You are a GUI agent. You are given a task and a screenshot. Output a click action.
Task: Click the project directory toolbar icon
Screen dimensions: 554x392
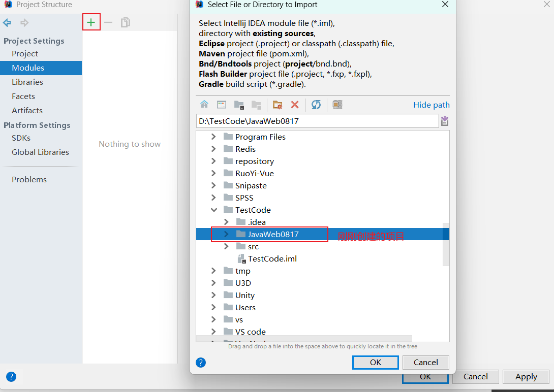click(x=239, y=105)
